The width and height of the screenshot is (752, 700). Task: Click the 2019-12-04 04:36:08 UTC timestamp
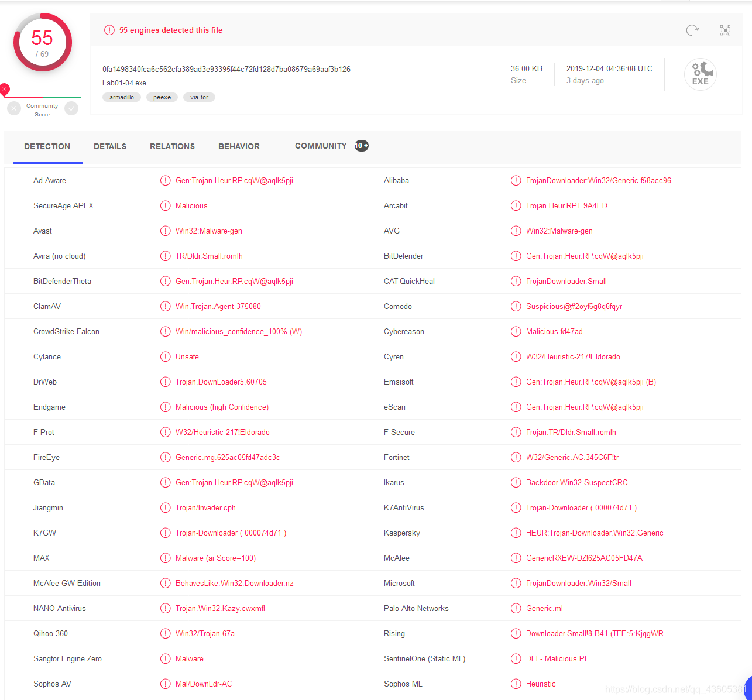pyautogui.click(x=609, y=68)
